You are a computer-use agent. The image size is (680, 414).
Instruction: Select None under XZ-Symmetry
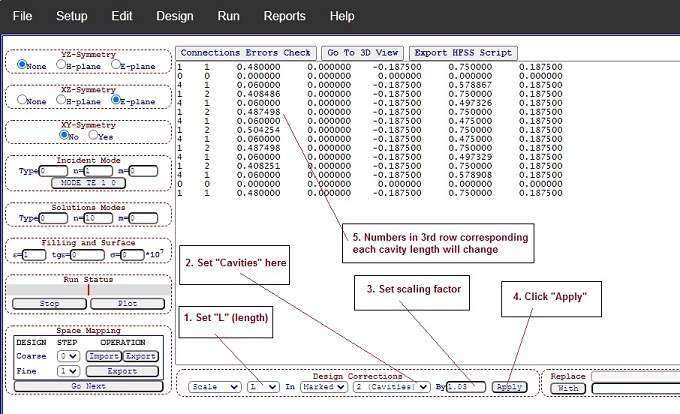coord(23,100)
